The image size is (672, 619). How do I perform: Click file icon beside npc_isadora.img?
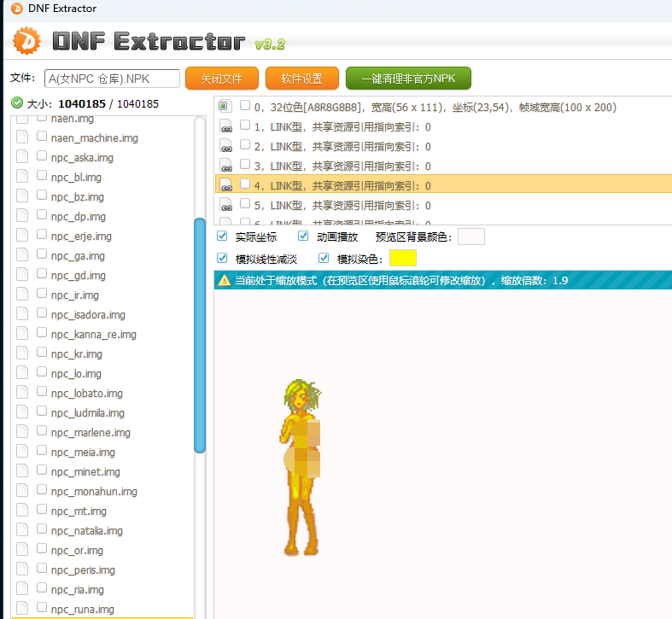(x=22, y=314)
